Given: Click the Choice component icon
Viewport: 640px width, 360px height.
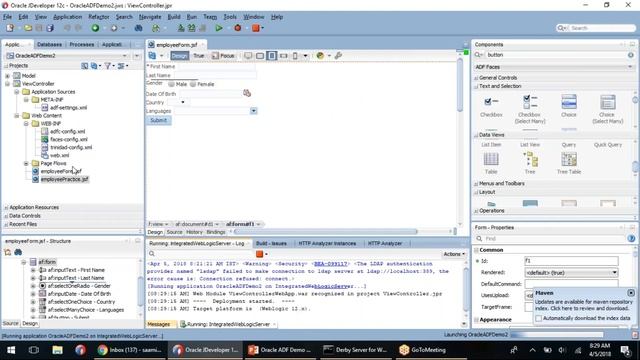Looking at the screenshot, I should (569, 102).
